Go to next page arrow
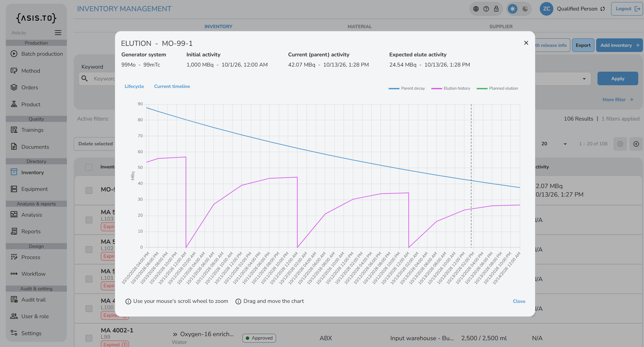 pyautogui.click(x=636, y=144)
